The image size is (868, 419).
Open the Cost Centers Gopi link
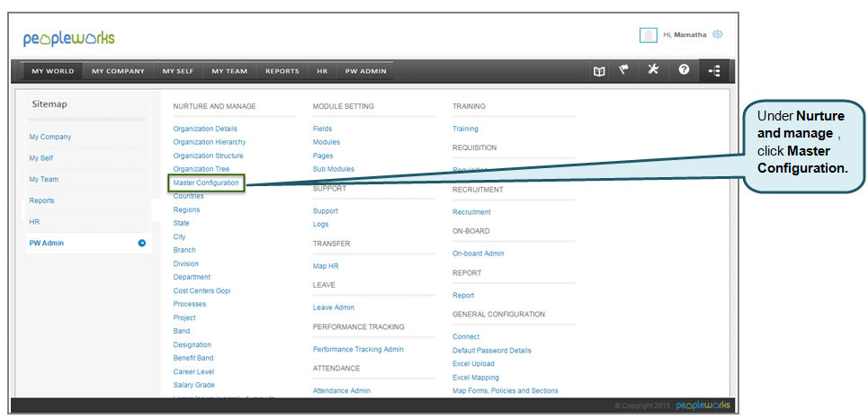[202, 290]
